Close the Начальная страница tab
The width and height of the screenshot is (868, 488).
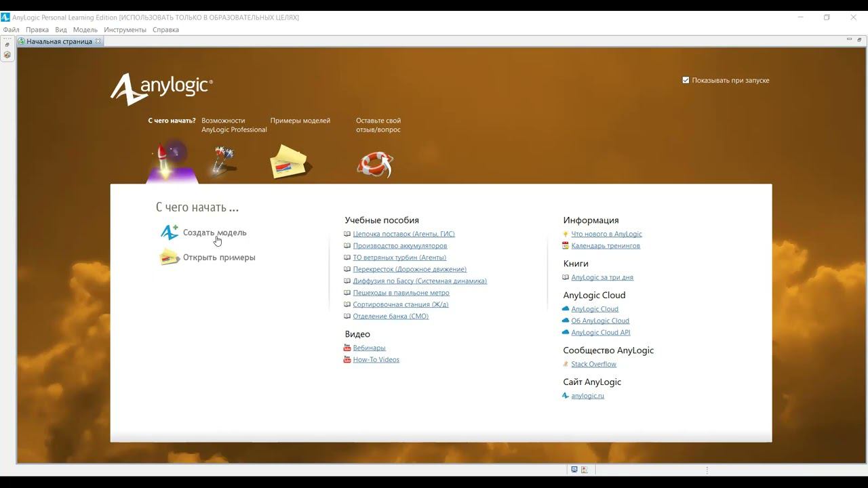(x=98, y=41)
